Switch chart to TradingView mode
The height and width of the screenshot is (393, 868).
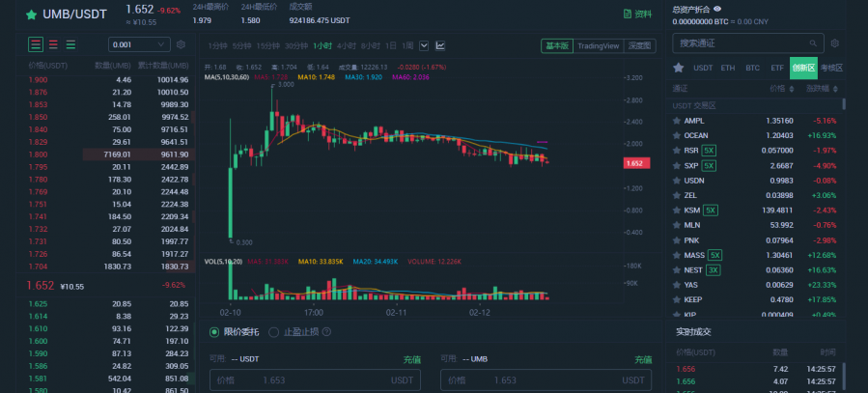tap(599, 46)
